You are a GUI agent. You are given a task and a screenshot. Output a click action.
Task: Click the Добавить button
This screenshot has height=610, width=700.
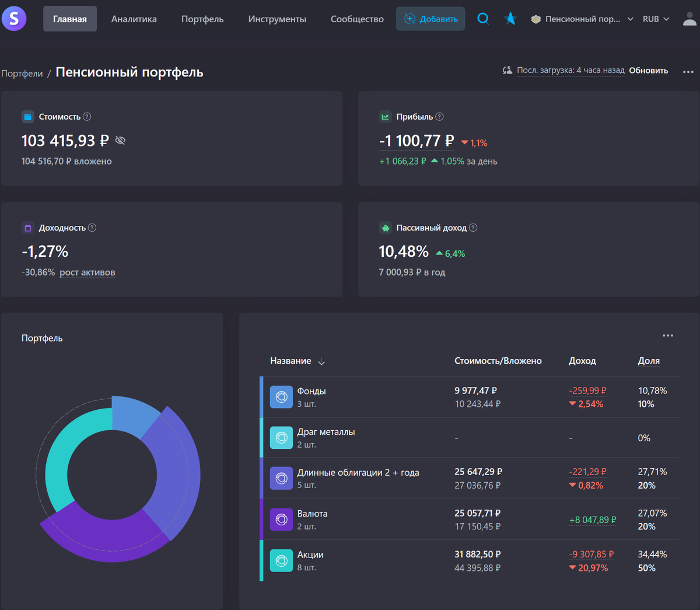430,19
